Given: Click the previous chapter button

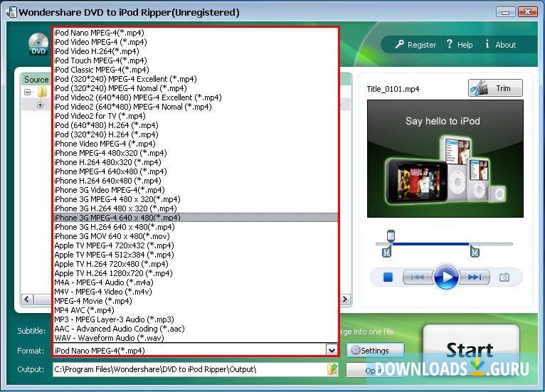Looking at the screenshot, I should [x=418, y=277].
